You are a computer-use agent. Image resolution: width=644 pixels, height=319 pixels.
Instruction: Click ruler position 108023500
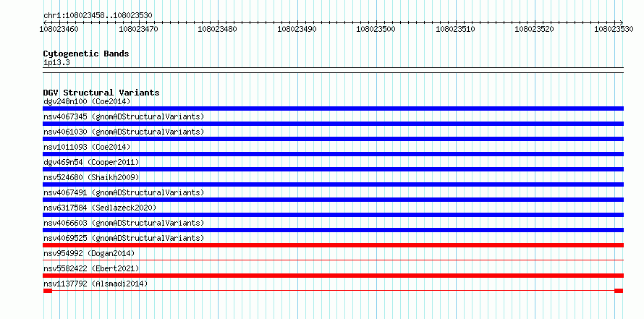point(376,29)
